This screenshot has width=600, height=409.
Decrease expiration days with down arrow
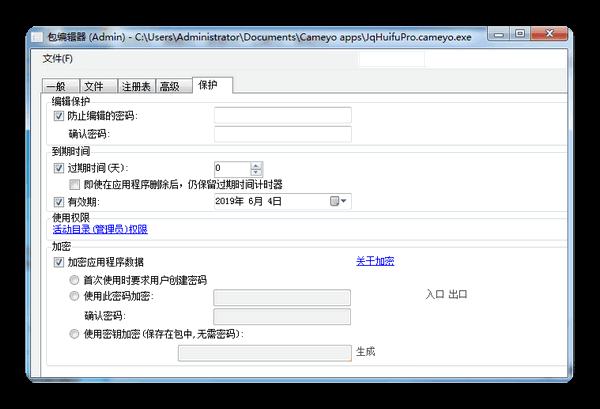click(256, 173)
